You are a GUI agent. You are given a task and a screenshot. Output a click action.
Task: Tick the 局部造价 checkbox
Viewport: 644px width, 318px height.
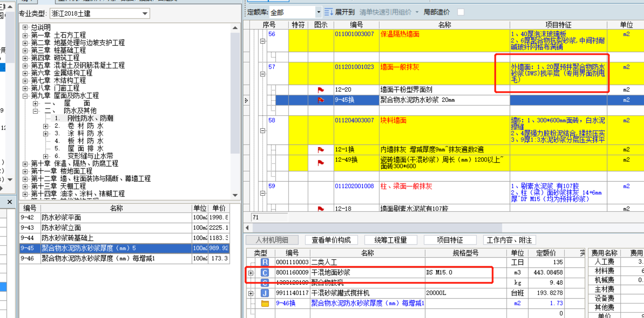[x=460, y=12]
